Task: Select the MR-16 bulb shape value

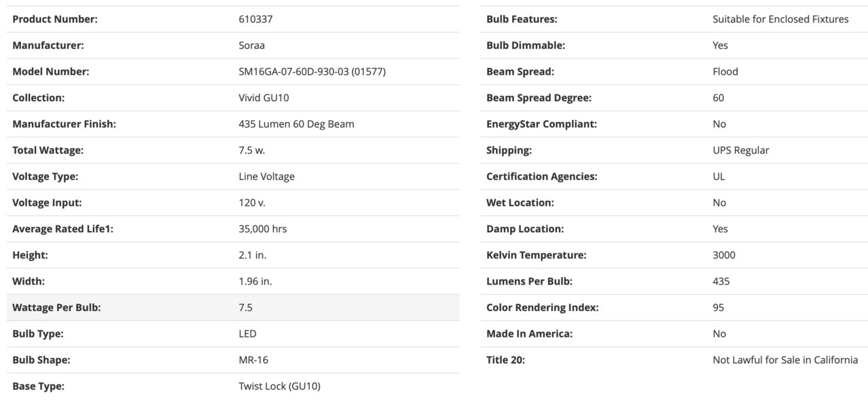Action: point(253,360)
